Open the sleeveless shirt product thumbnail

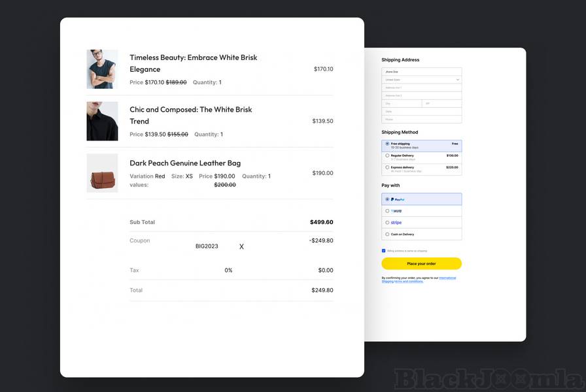pyautogui.click(x=102, y=69)
